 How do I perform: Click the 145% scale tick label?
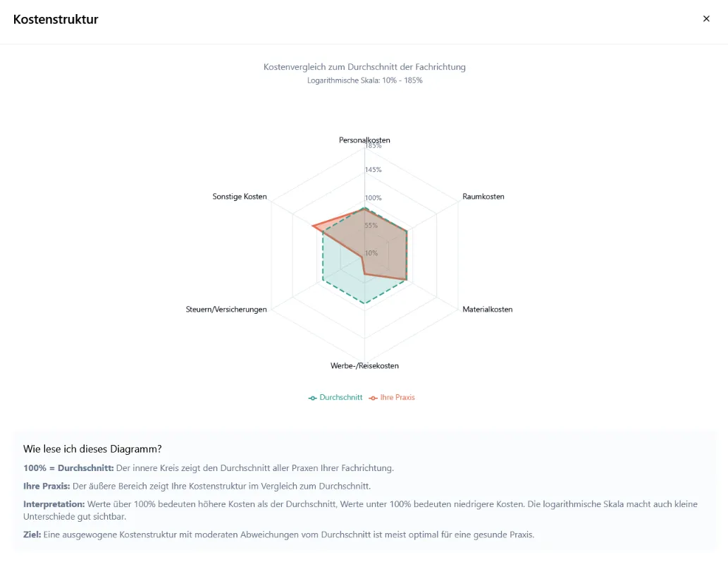point(374,169)
